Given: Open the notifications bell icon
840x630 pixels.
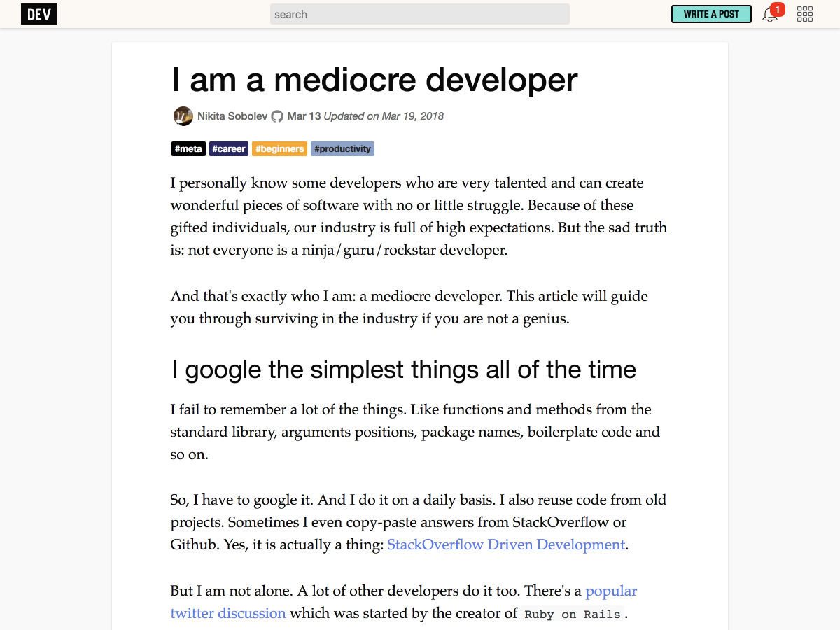Looking at the screenshot, I should pyautogui.click(x=769, y=15).
